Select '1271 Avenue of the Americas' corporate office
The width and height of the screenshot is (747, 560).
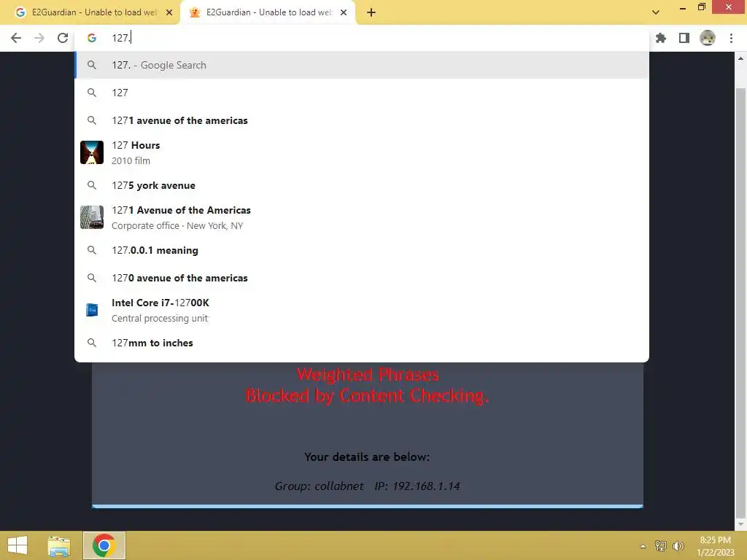[362, 217]
